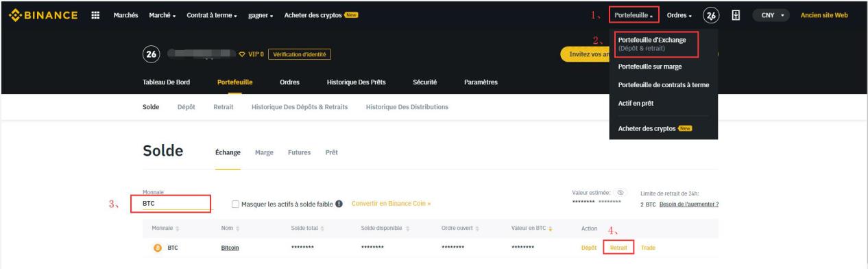Select the Prêt balance tab
The height and width of the screenshot is (269, 868).
tap(331, 152)
